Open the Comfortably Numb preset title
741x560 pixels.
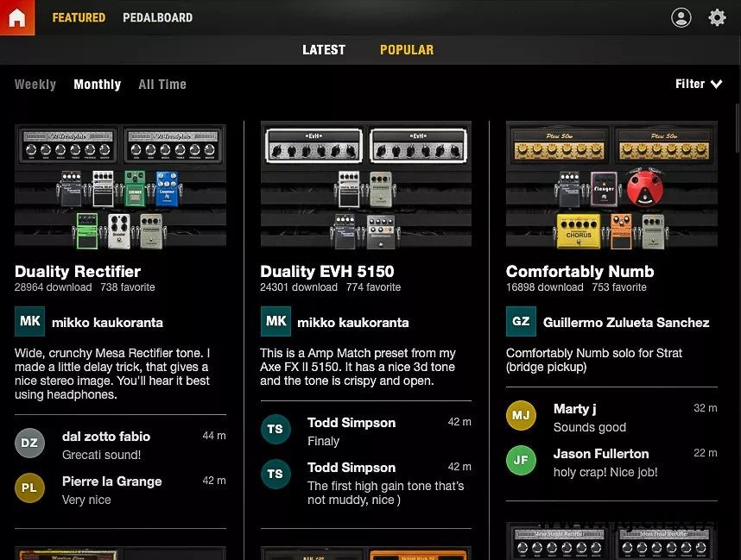point(579,271)
